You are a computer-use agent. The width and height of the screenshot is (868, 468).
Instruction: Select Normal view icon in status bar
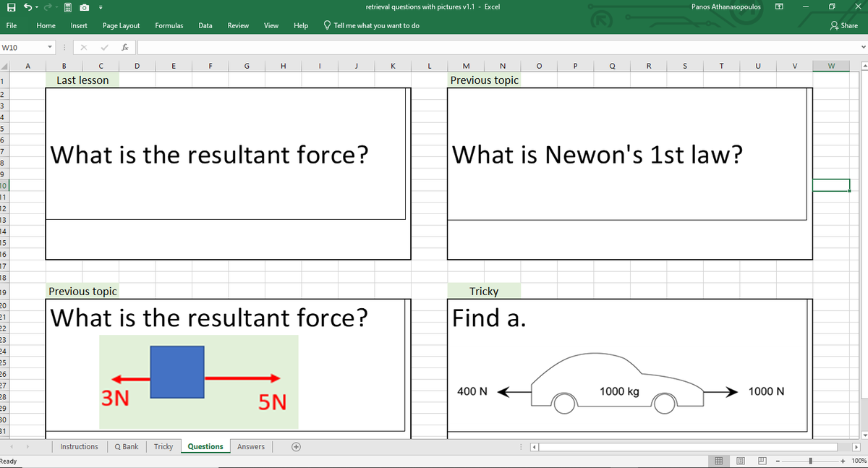[719, 461]
